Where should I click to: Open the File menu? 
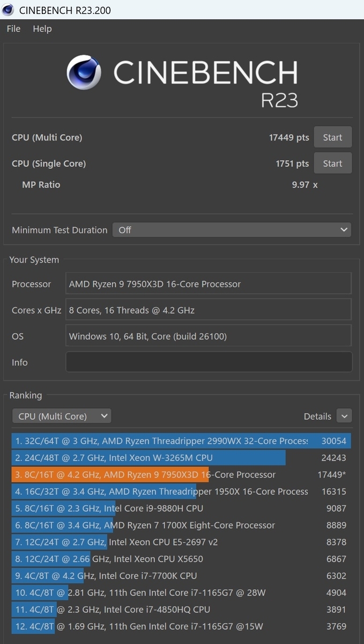point(13,29)
